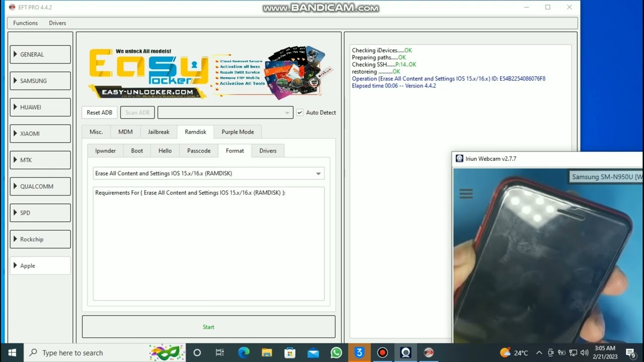The height and width of the screenshot is (362, 644).
Task: Expand the XIAOMI sidebar section
Action: point(40,134)
